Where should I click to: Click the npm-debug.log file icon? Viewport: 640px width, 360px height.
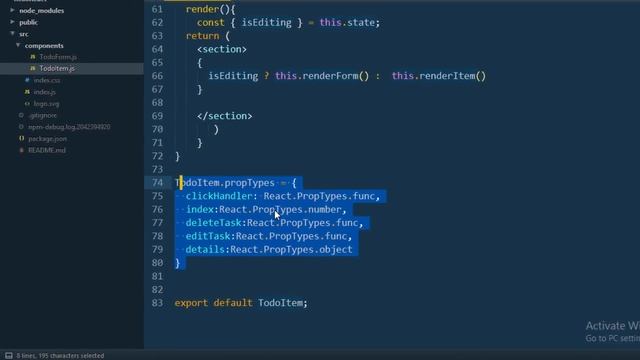point(22,127)
